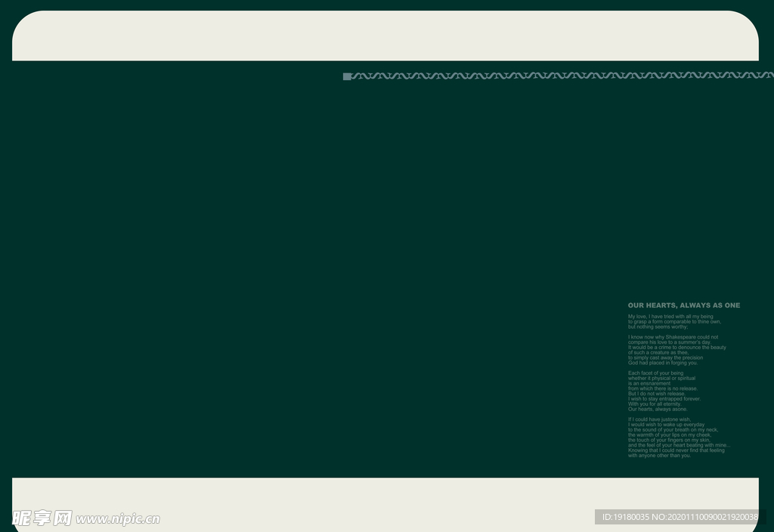
Task: Select the heading 'OUR HEARTS, ALWAYS AS ONE'
Action: click(x=683, y=305)
